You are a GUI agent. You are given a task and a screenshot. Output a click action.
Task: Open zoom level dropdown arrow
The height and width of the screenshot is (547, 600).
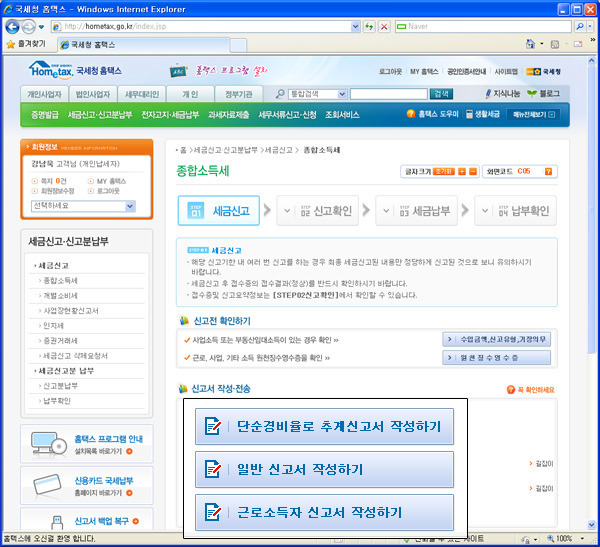(582, 539)
